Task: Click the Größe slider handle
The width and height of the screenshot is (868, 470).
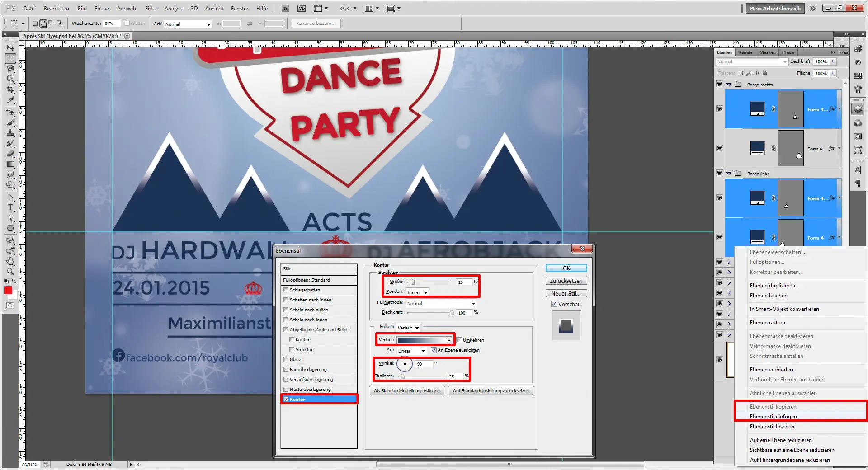Action: (x=413, y=282)
